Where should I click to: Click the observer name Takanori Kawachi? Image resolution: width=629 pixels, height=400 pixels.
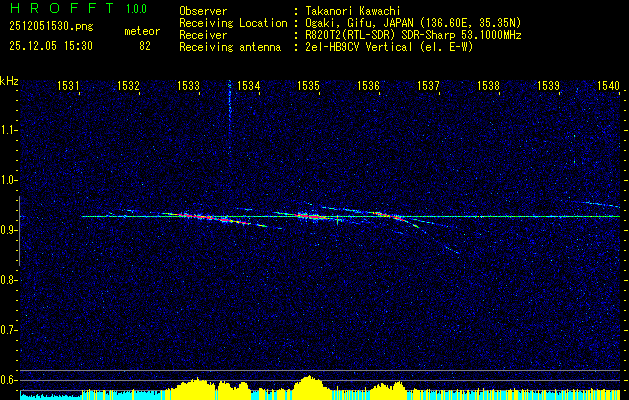click(353, 11)
